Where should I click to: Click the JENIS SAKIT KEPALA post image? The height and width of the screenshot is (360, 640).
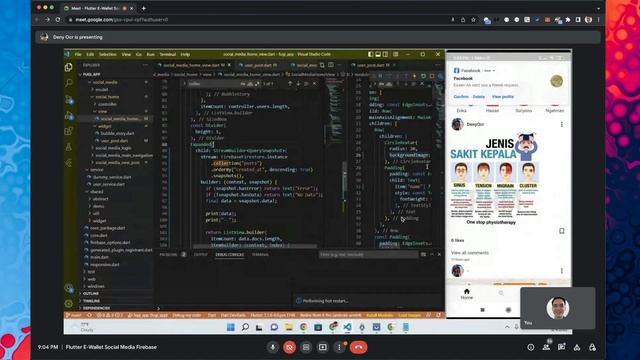point(494,179)
